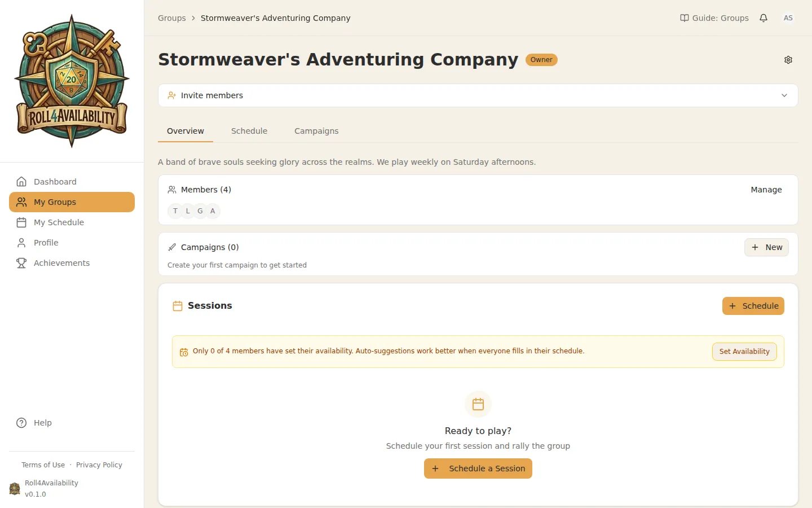Click the Dashboard home icon

(x=21, y=182)
